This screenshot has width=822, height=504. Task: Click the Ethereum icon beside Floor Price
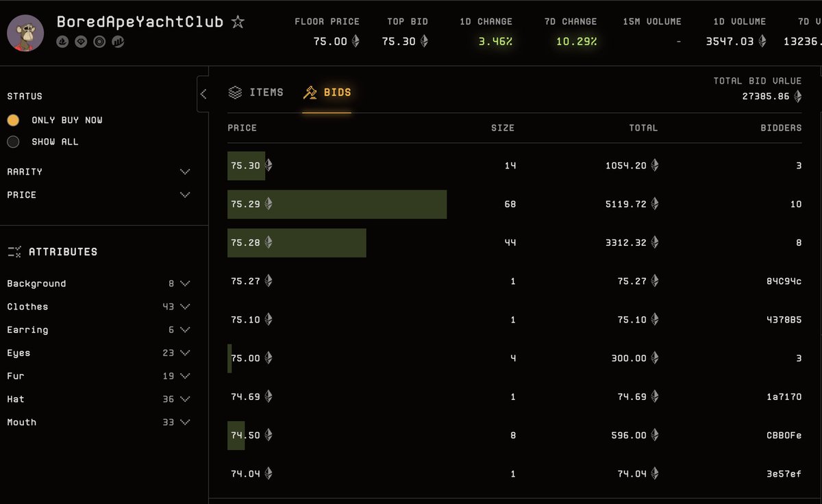[x=356, y=42]
